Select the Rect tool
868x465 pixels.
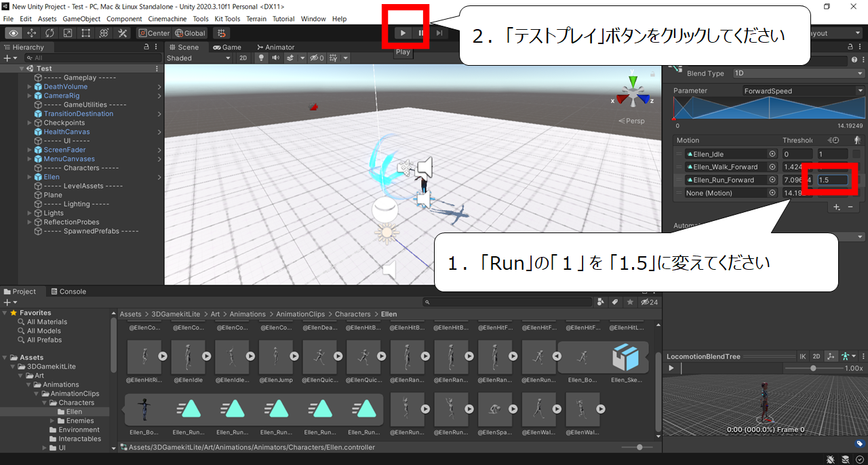86,33
